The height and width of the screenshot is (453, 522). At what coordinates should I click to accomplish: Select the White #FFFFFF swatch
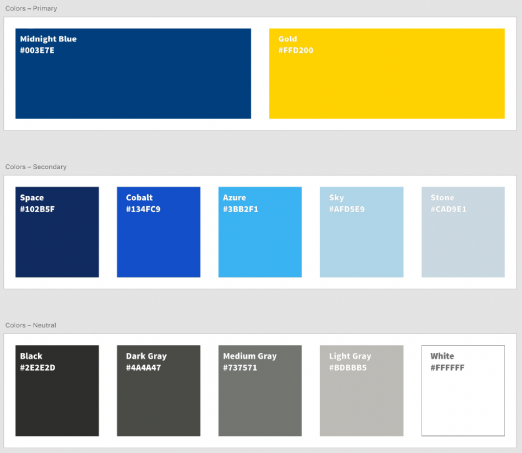[463, 391]
